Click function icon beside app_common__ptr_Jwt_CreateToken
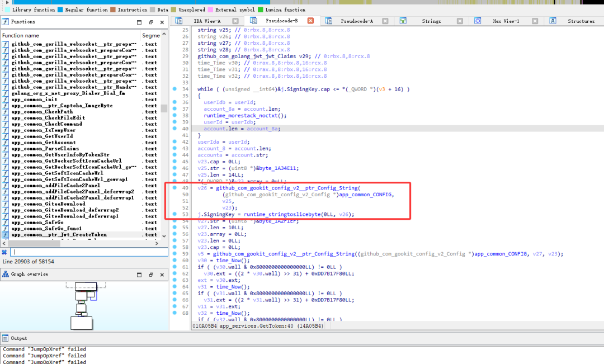This screenshot has width=604, height=364. pyautogui.click(x=6, y=235)
